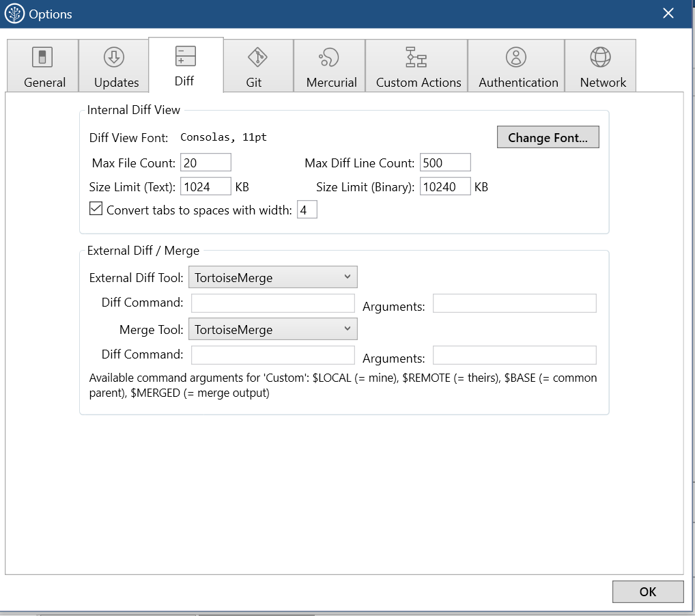This screenshot has width=695, height=616.
Task: Click the Mercurial logo icon
Action: pyautogui.click(x=329, y=57)
